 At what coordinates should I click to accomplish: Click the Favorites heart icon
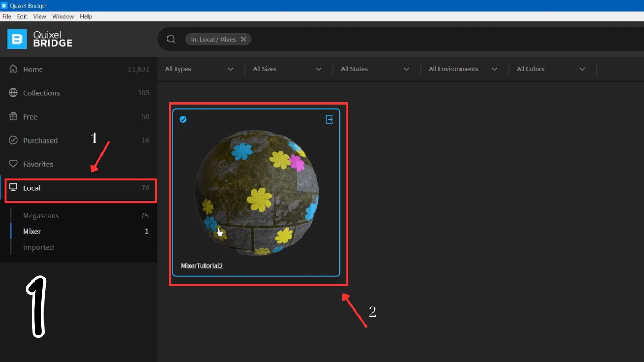(13, 164)
